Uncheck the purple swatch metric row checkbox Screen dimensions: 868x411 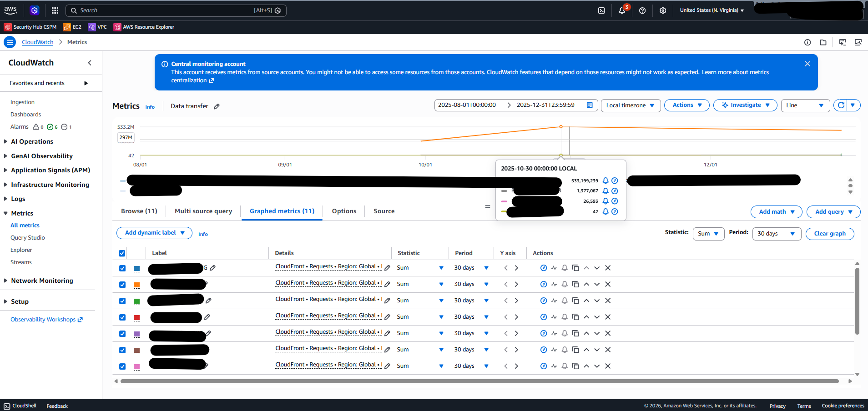pos(122,334)
